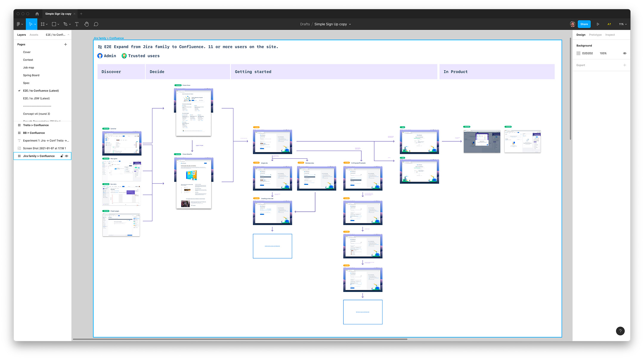Click the Product Store screen thumbnail
The width and height of the screenshot is (644, 359).
coord(193,112)
